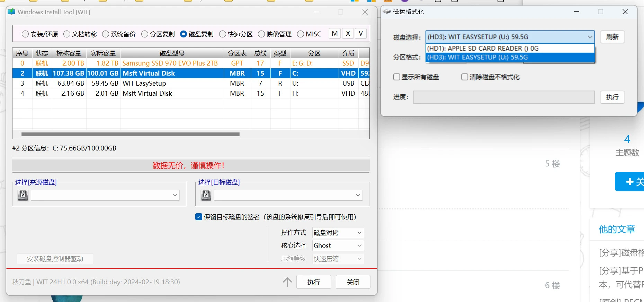Click the 他的文章 heading in background page
Viewport: 644px width, 302px height.
click(617, 229)
